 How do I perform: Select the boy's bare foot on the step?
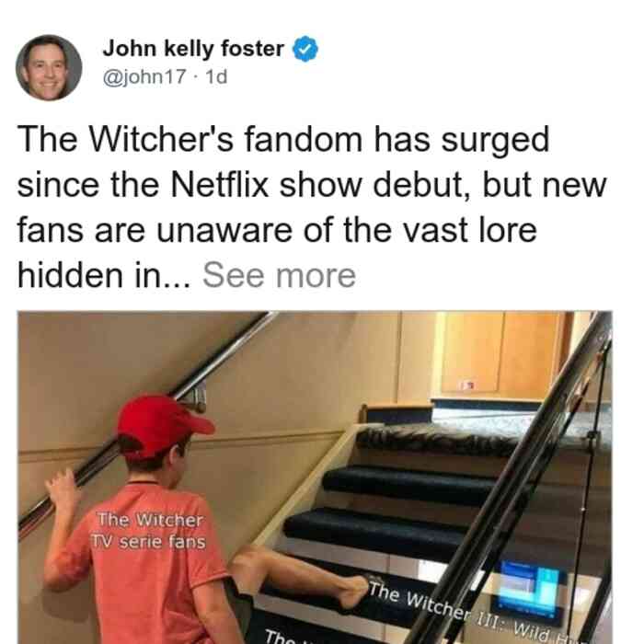pyautogui.click(x=353, y=592)
